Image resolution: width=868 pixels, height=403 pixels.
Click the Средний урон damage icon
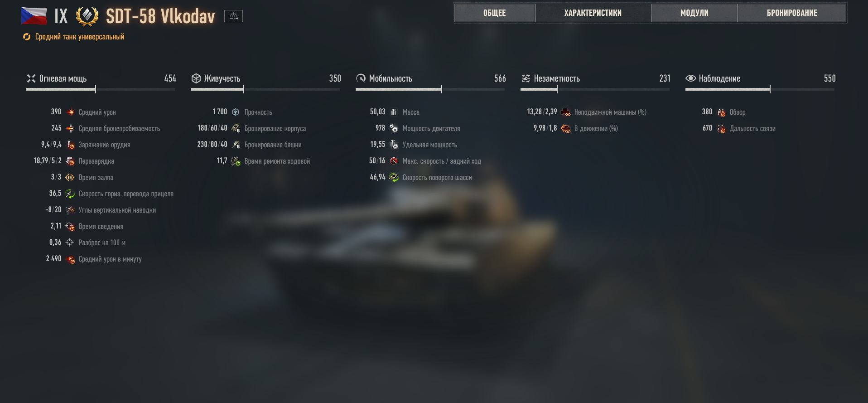click(x=70, y=112)
